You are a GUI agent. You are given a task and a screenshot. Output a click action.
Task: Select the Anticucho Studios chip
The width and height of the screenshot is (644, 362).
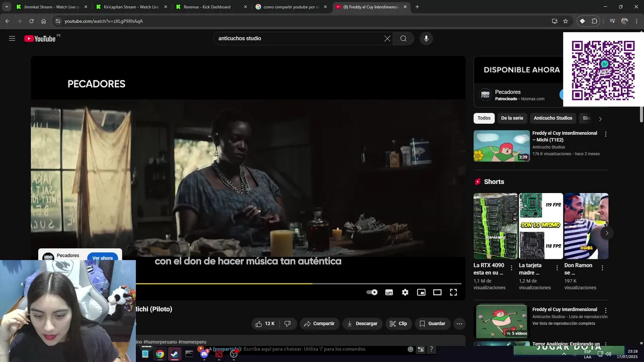point(553,118)
